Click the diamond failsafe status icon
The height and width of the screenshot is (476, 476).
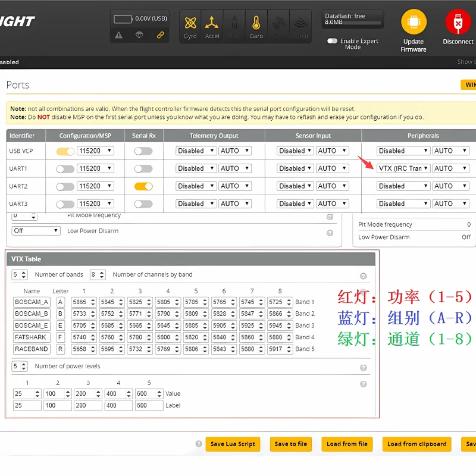pyautogui.click(x=139, y=35)
